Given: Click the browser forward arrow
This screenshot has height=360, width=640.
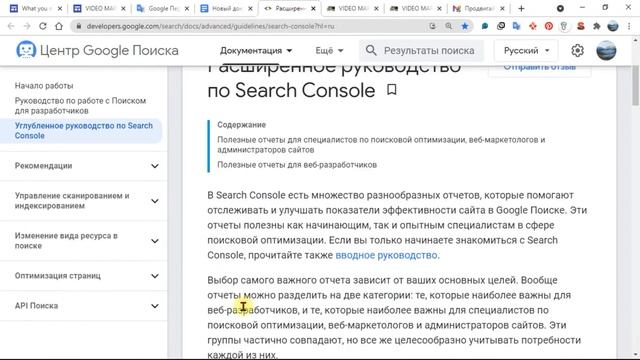Looking at the screenshot, I should click(27, 26).
